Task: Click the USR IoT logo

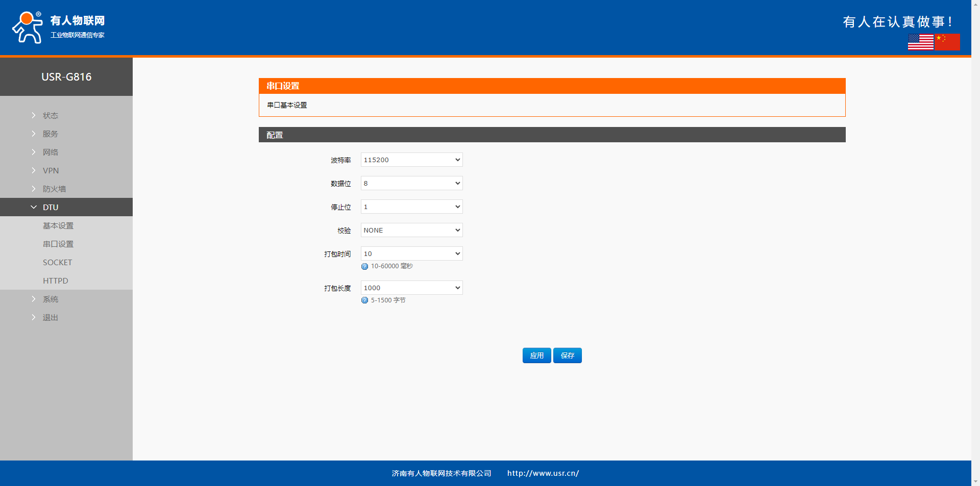Action: (x=58, y=28)
